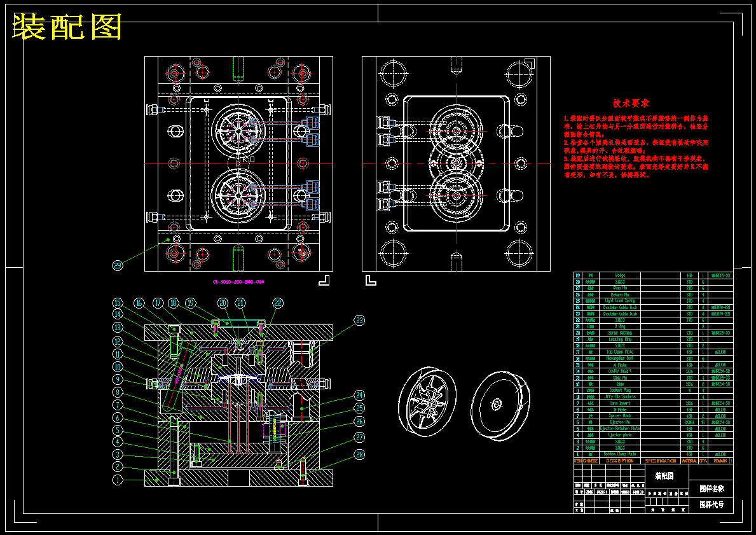The image size is (756, 535).
Task: Select balloon callout 16 above section view
Action: (x=139, y=303)
